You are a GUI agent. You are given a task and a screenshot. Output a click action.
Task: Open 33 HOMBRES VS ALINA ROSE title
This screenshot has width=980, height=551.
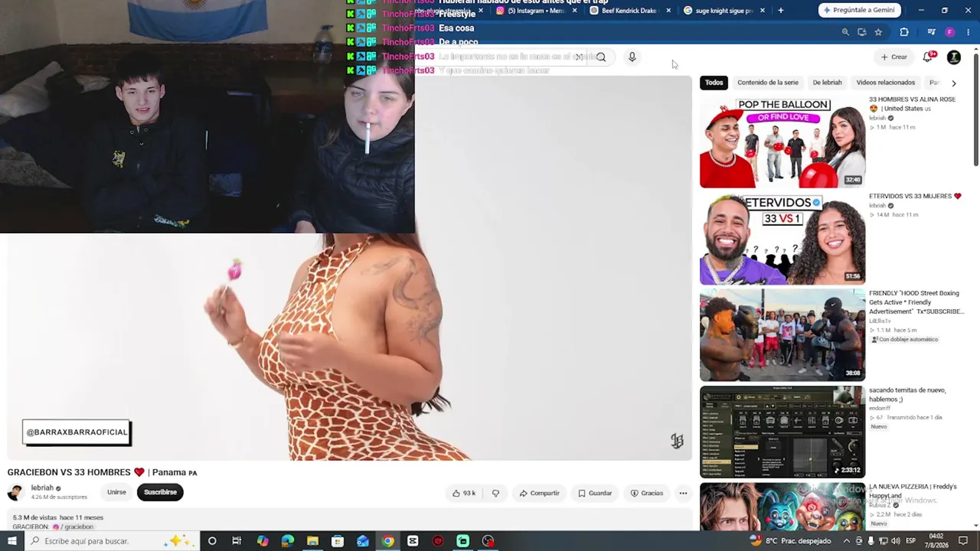[912, 103]
